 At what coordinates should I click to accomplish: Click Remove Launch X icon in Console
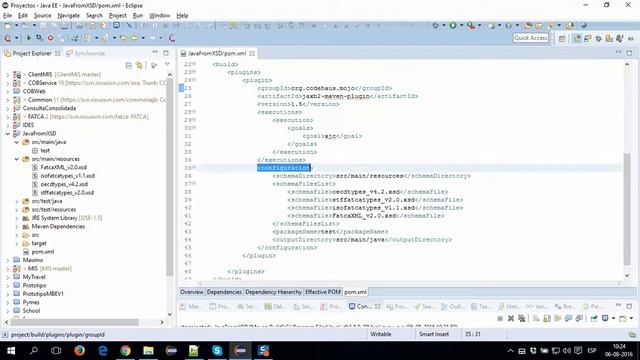511,318
